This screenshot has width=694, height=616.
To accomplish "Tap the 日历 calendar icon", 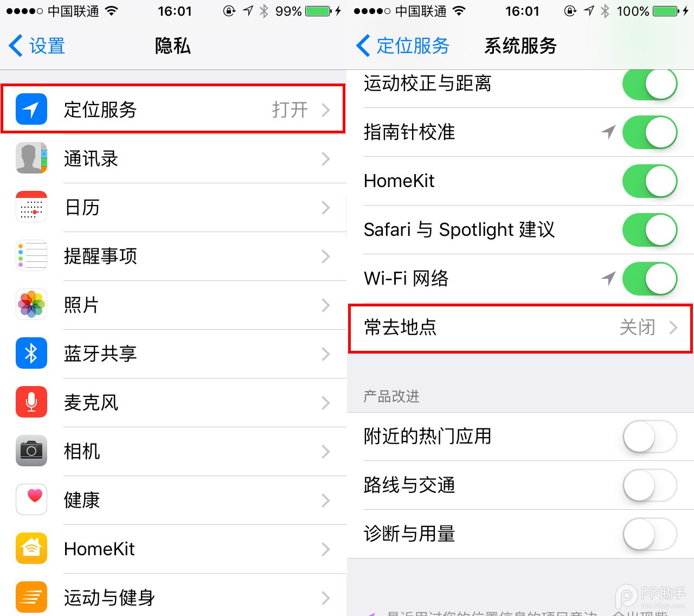I will 31,207.
